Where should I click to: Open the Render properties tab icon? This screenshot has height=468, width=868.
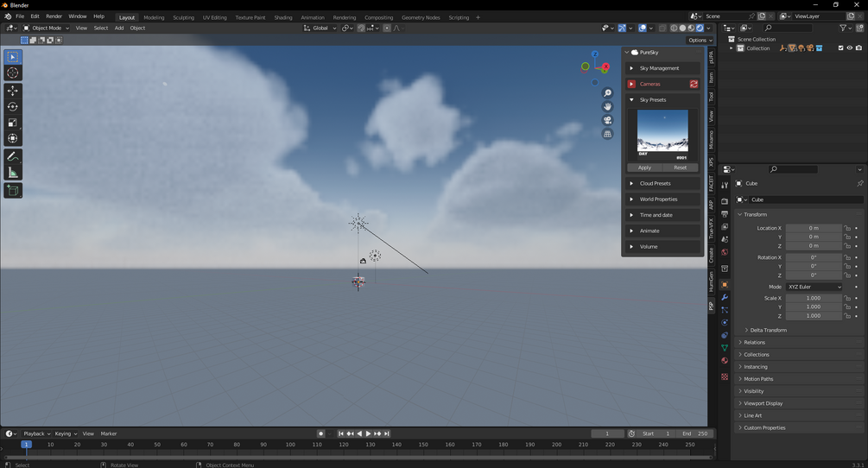click(724, 201)
